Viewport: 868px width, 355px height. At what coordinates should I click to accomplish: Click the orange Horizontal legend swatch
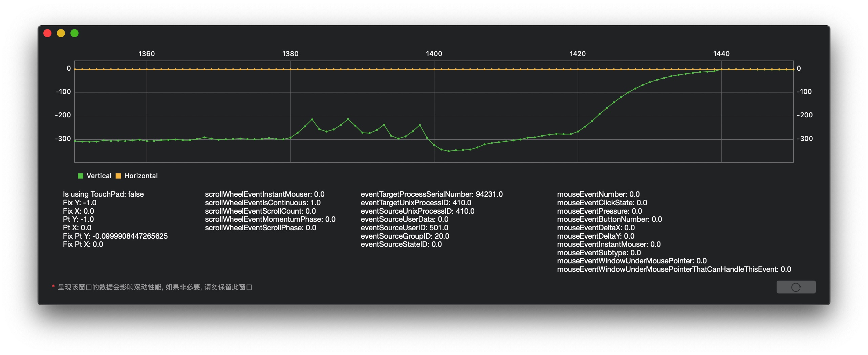pyautogui.click(x=118, y=176)
